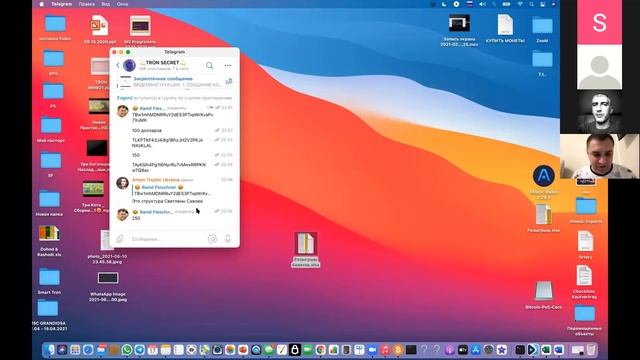The image size is (640, 360).
Task: Open the TRON SECRET group avatar
Action: 129,65
